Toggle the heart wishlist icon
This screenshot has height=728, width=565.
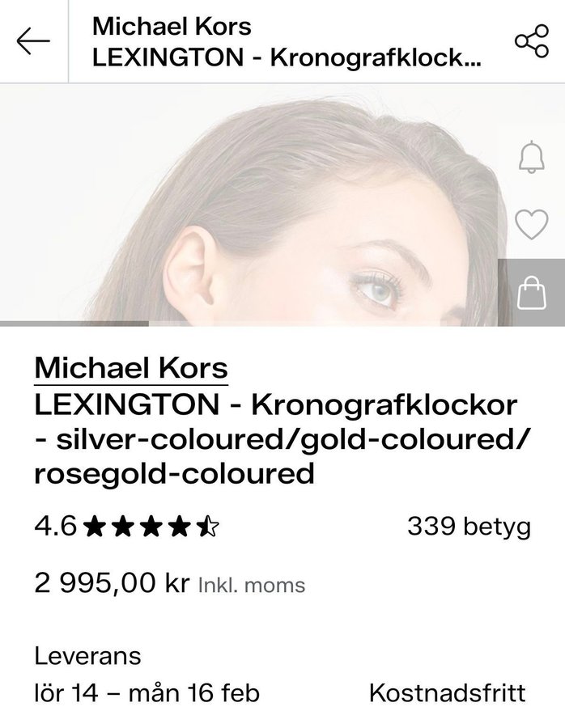531,224
